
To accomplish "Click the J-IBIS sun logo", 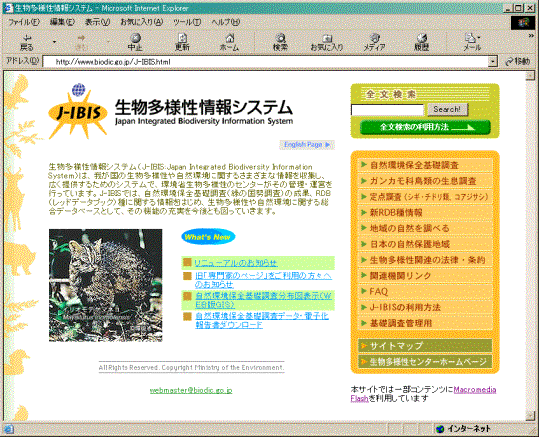I will [78, 112].
